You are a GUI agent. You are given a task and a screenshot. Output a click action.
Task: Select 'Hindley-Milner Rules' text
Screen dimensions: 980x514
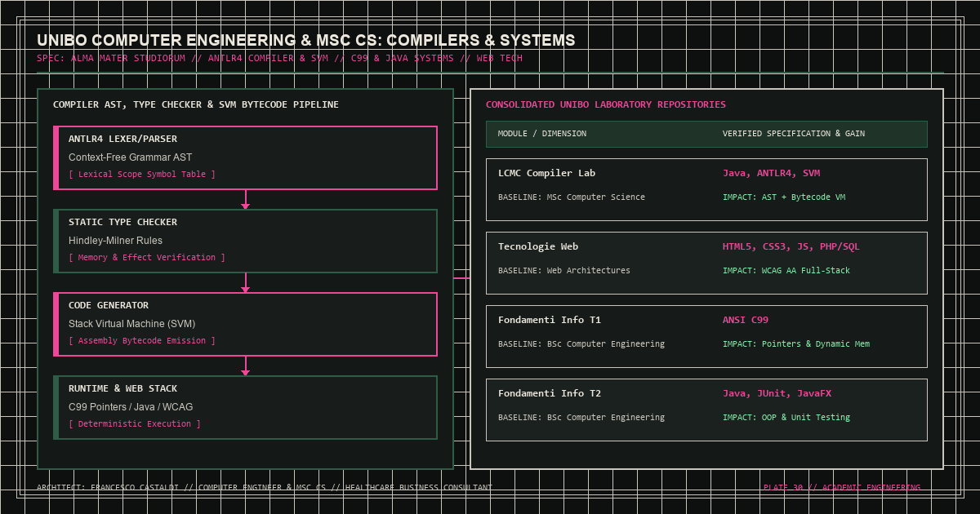pyautogui.click(x=115, y=241)
